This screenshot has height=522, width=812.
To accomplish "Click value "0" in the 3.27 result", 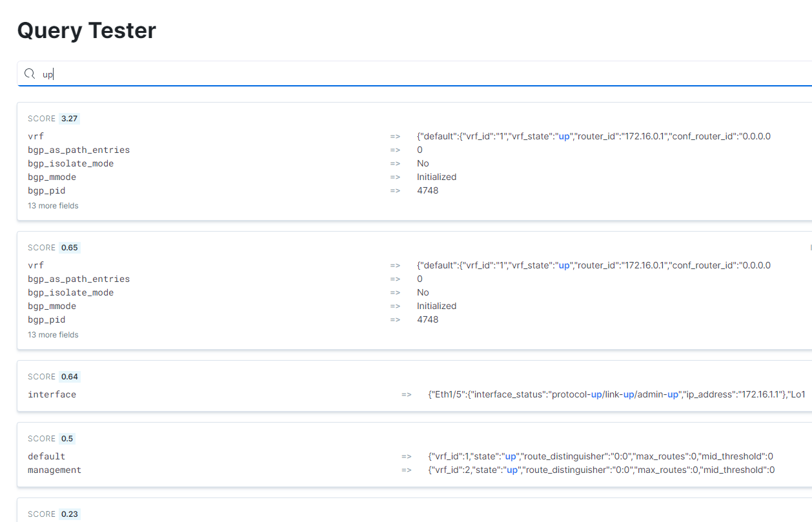I will [420, 150].
